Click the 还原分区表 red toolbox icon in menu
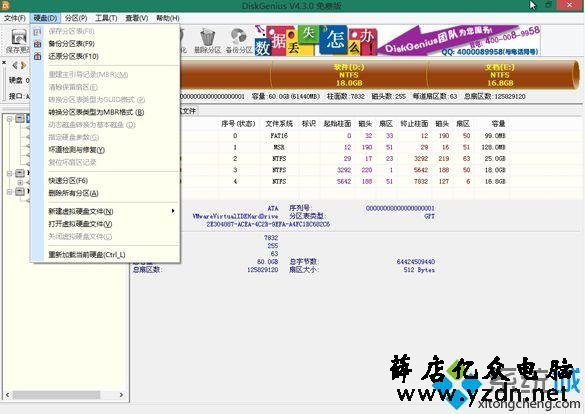585x414 pixels. (x=37, y=56)
